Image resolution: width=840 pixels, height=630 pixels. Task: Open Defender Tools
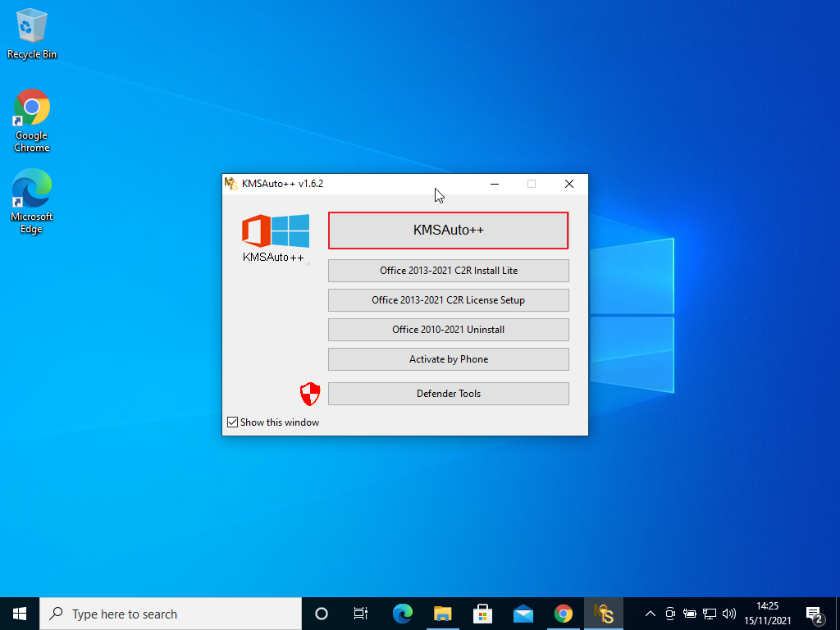(449, 394)
